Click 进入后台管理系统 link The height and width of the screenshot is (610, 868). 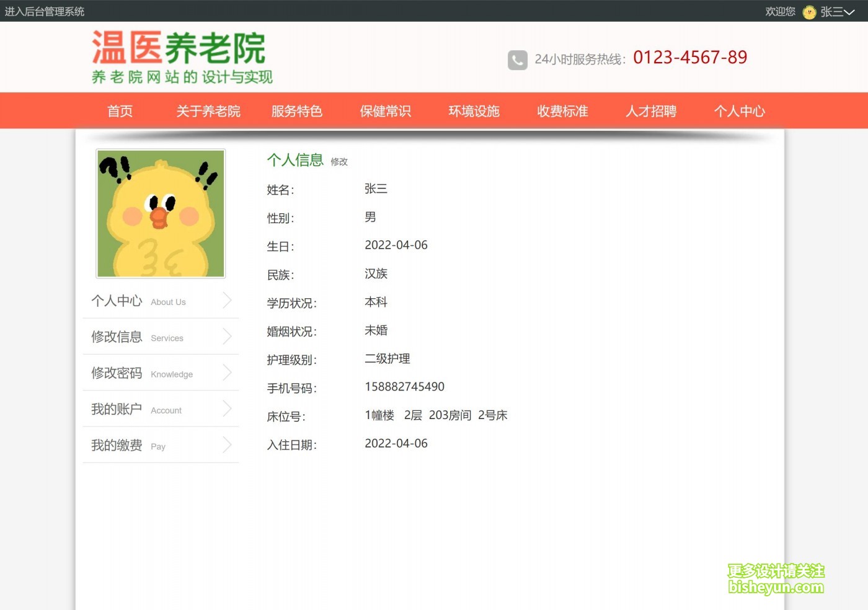[45, 11]
